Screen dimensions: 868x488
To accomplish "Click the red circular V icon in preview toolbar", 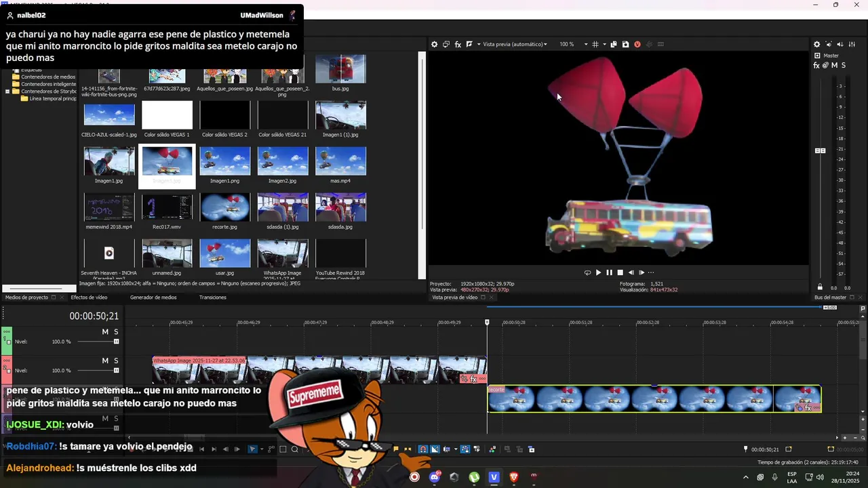I will point(637,44).
